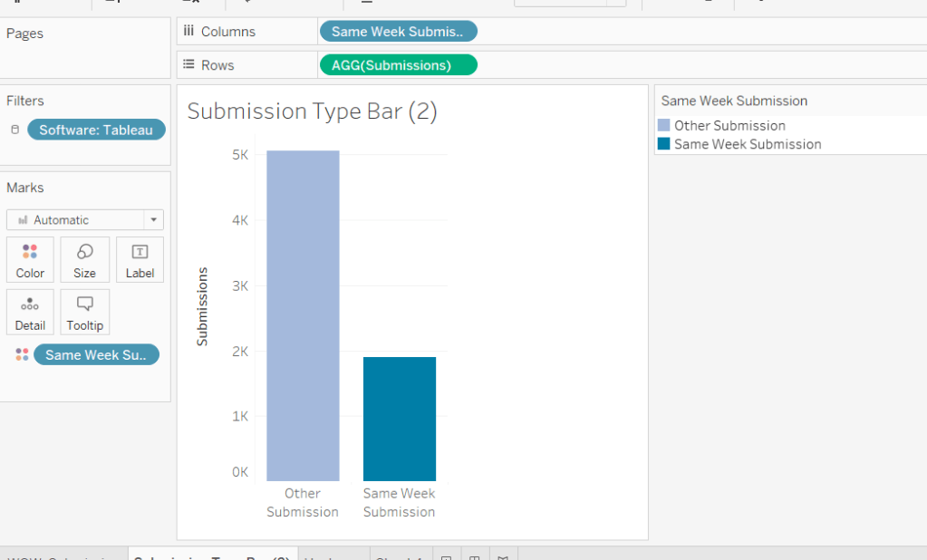Select Same Week Submission in the legend
This screenshot has width=927, height=560.
[748, 144]
